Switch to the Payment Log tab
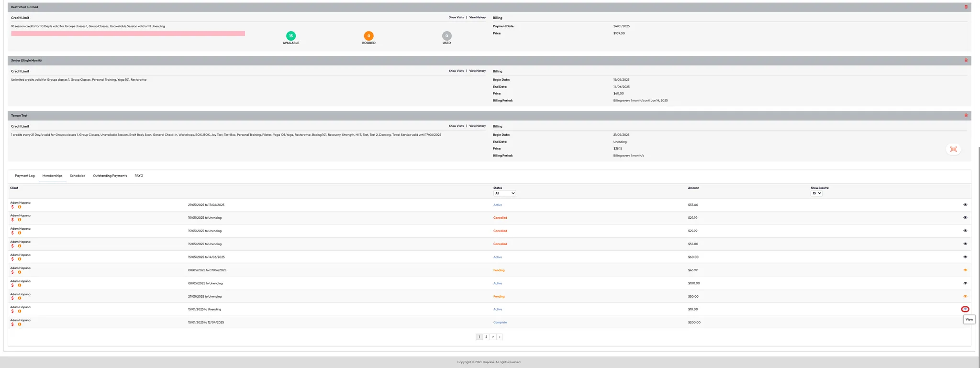 pos(25,176)
